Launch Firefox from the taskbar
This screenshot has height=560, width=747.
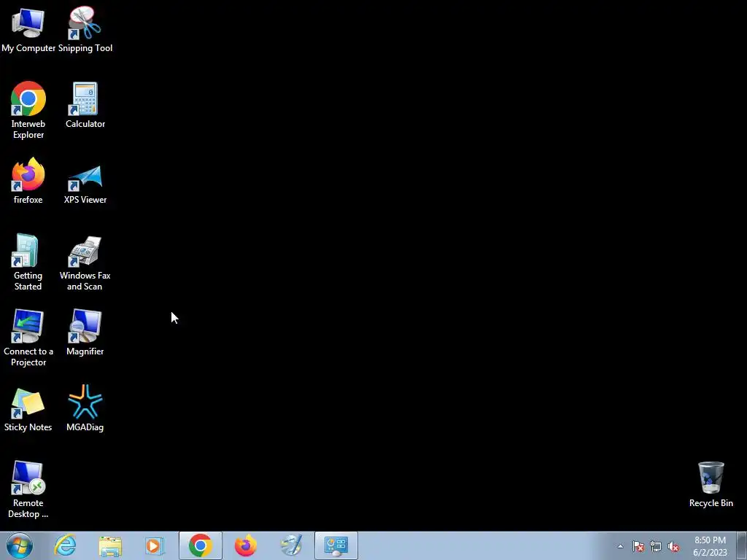point(246,545)
